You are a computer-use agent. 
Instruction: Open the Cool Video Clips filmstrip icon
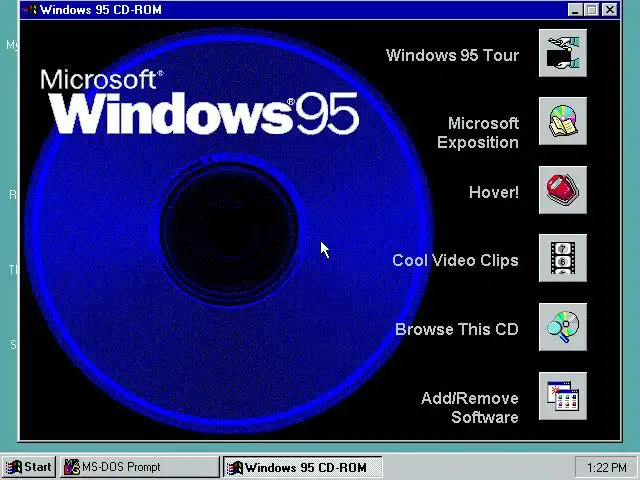[563, 258]
